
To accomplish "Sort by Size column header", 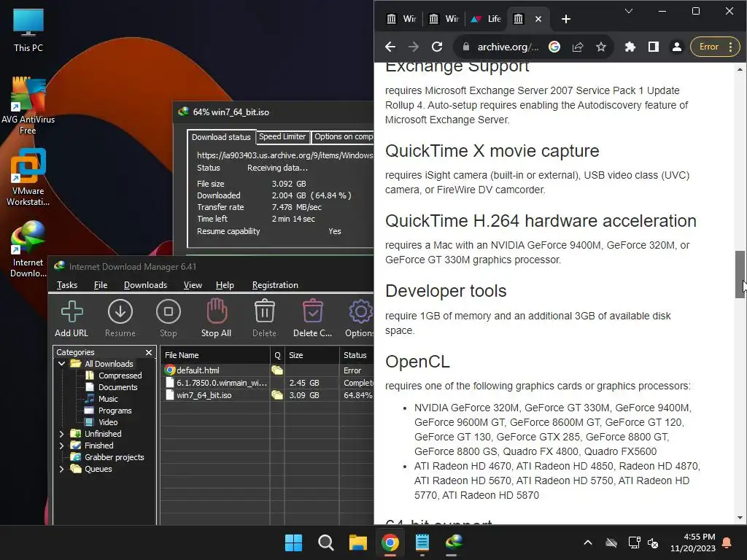I will [312, 355].
